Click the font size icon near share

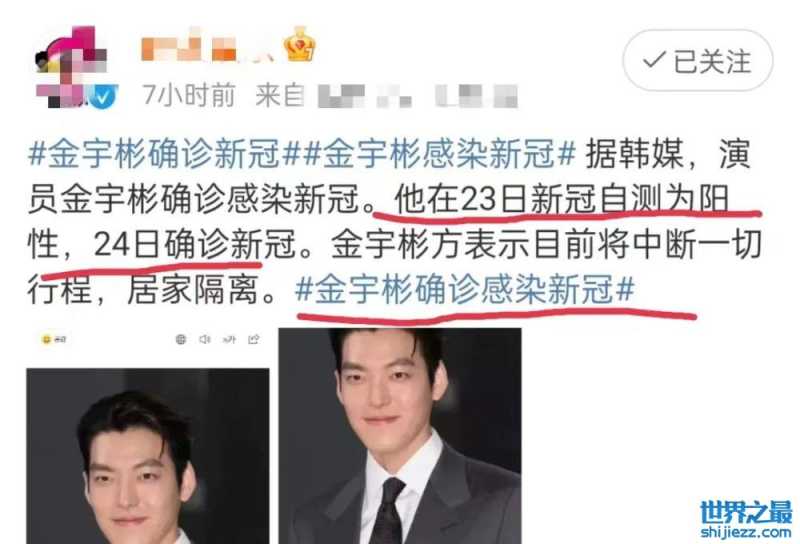(x=229, y=339)
